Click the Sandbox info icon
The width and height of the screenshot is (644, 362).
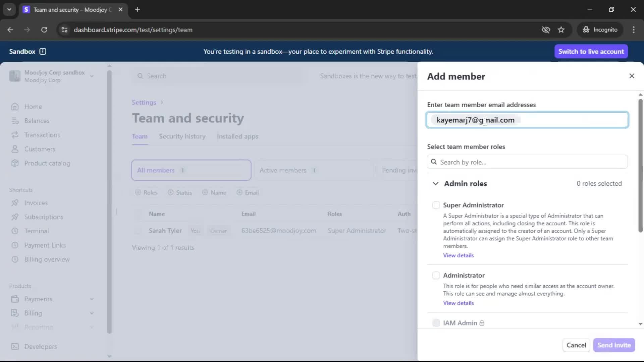tap(43, 51)
